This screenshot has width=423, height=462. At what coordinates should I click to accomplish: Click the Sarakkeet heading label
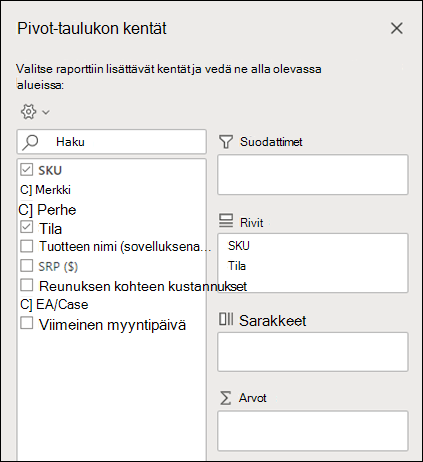click(x=272, y=321)
